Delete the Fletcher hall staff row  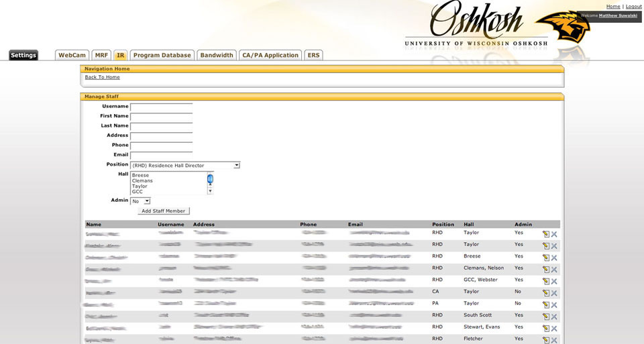click(554, 340)
